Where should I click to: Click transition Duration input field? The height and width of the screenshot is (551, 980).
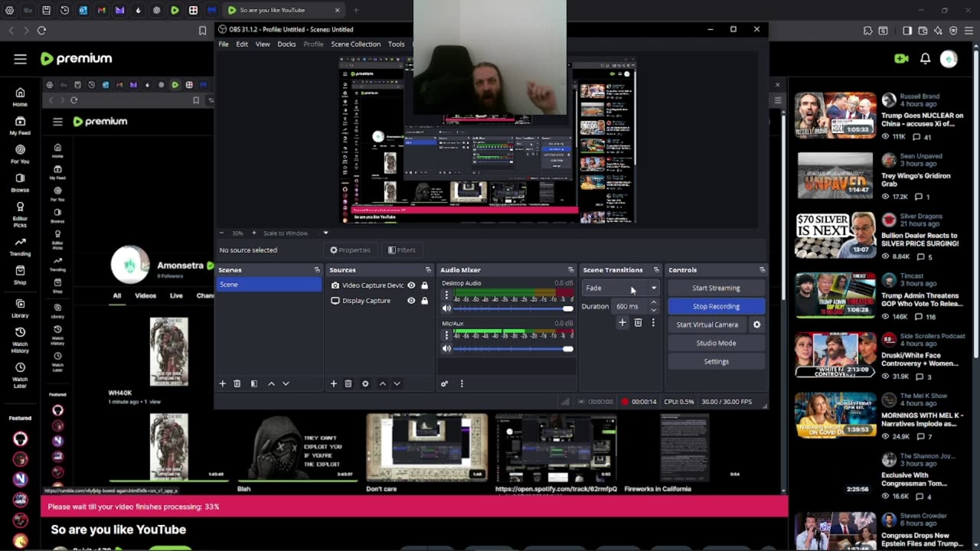630,306
